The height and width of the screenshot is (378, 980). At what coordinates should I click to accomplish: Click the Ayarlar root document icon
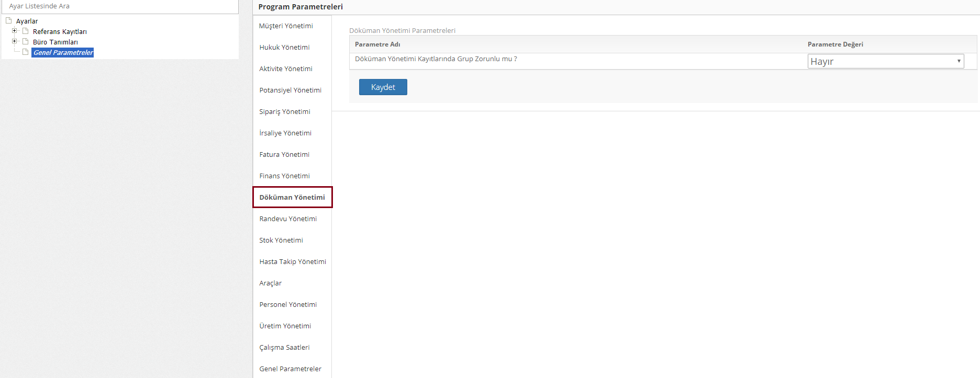coord(8,21)
